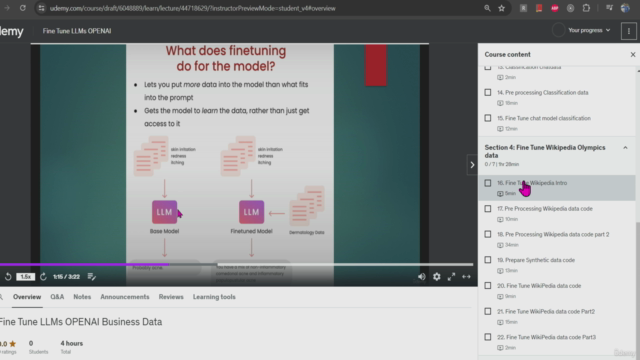
Task: Check lecture 19 Prepare Synthetic data code
Action: (x=488, y=260)
